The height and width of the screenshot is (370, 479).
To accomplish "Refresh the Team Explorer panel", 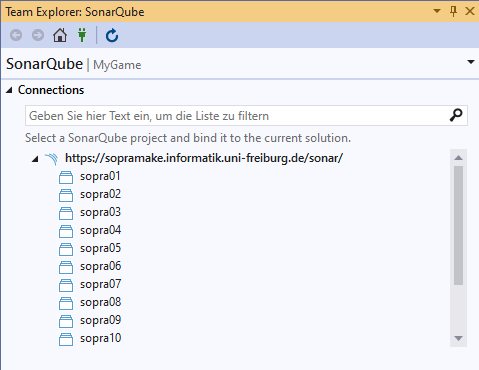I will [x=112, y=35].
